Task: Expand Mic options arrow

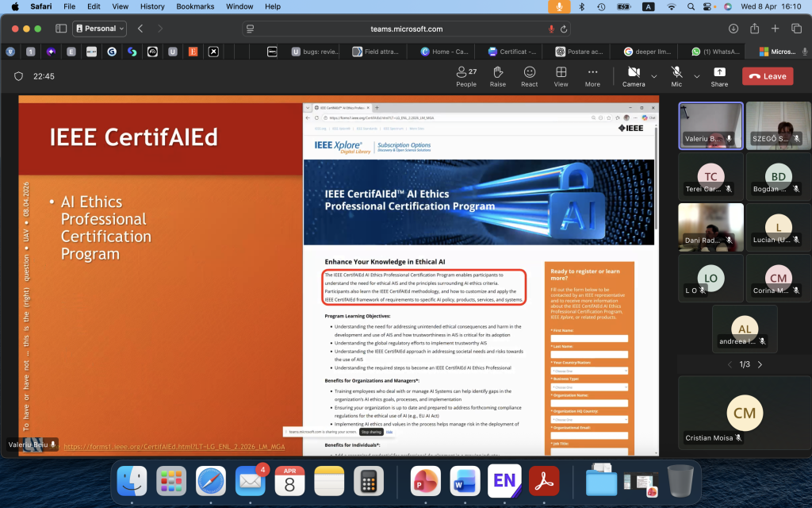Action: click(696, 76)
